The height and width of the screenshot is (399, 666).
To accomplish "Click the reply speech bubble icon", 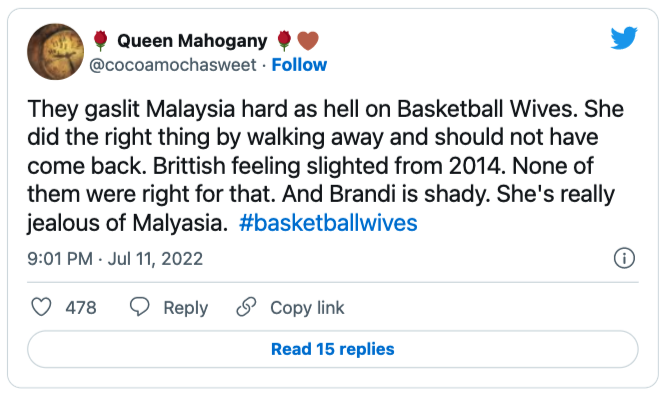I will (x=139, y=307).
